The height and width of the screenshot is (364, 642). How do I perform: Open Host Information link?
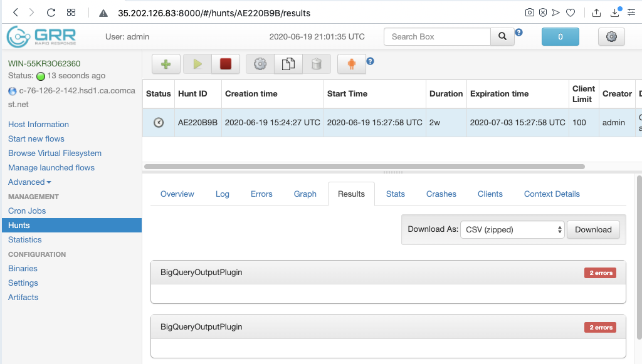[x=38, y=124]
